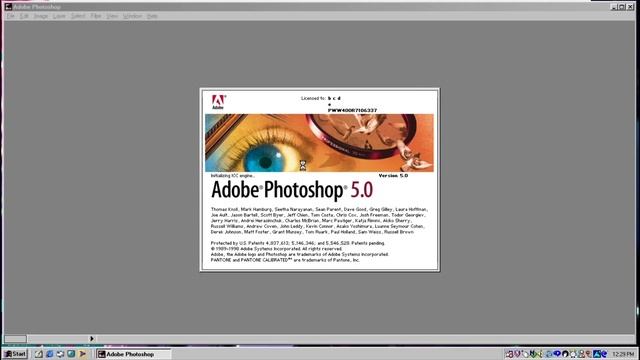Click the PANTONE trademark line
The height and width of the screenshot is (360, 640).
click(x=285, y=260)
